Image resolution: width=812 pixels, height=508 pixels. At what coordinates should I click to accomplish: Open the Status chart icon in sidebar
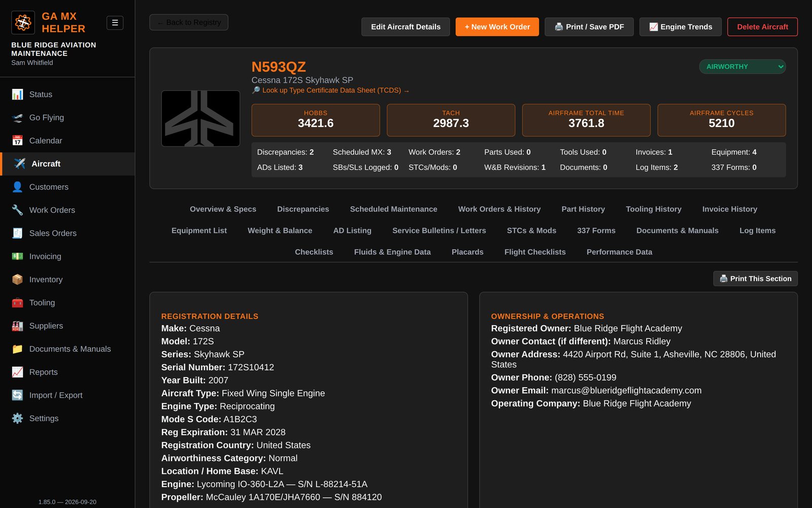(17, 94)
